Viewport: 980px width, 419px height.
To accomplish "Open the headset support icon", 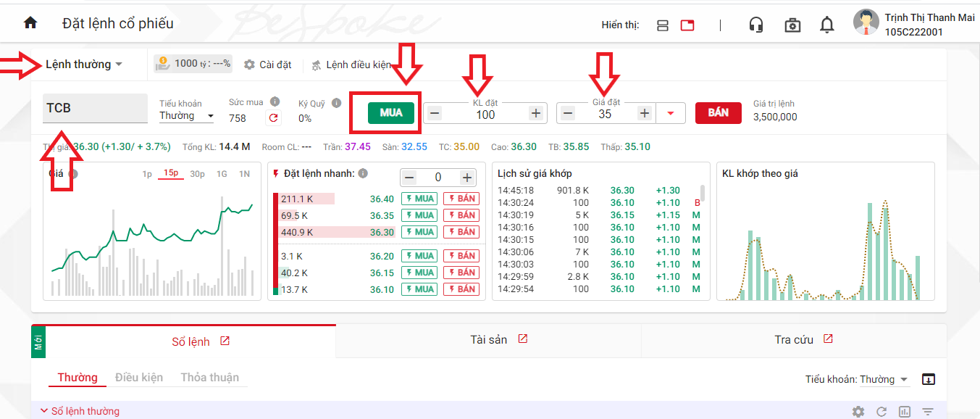I will click(756, 25).
